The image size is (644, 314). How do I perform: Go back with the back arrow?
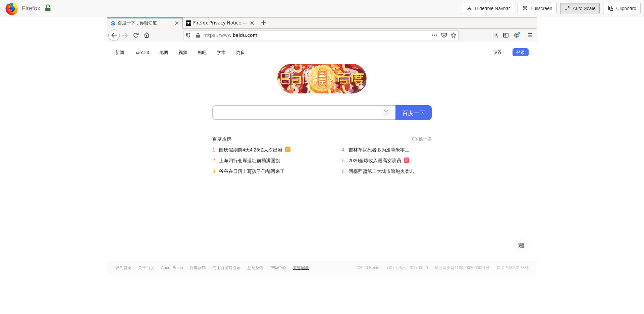[114, 35]
